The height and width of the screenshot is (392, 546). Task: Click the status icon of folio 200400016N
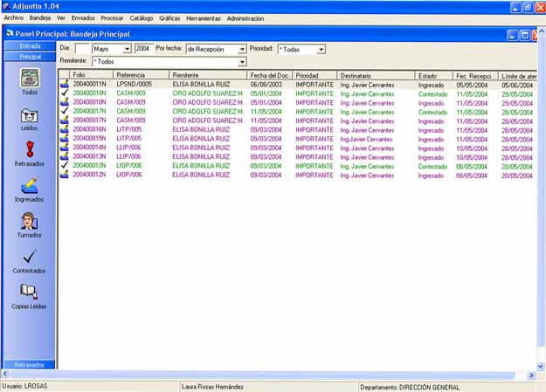click(x=65, y=129)
